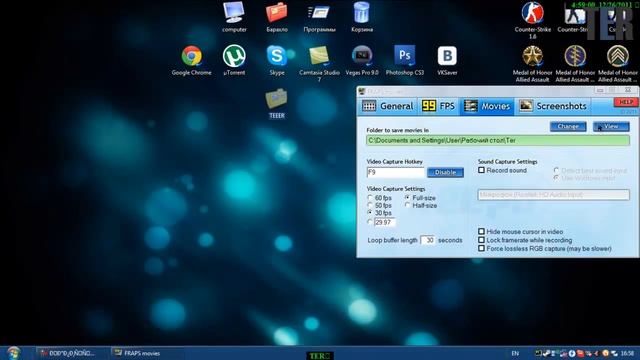Enable Force lossless RGB capture
Viewport: 640px width, 360px height.
pyautogui.click(x=482, y=248)
